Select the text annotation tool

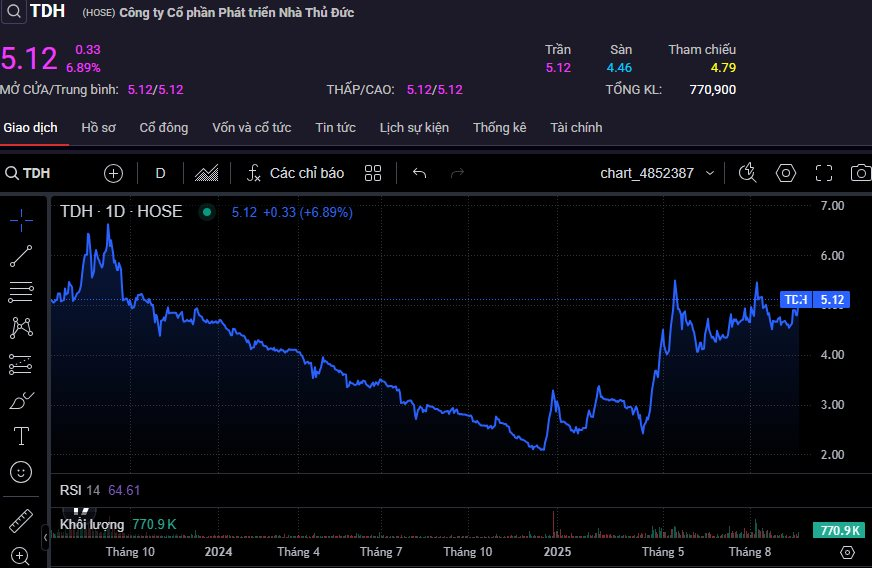click(21, 436)
